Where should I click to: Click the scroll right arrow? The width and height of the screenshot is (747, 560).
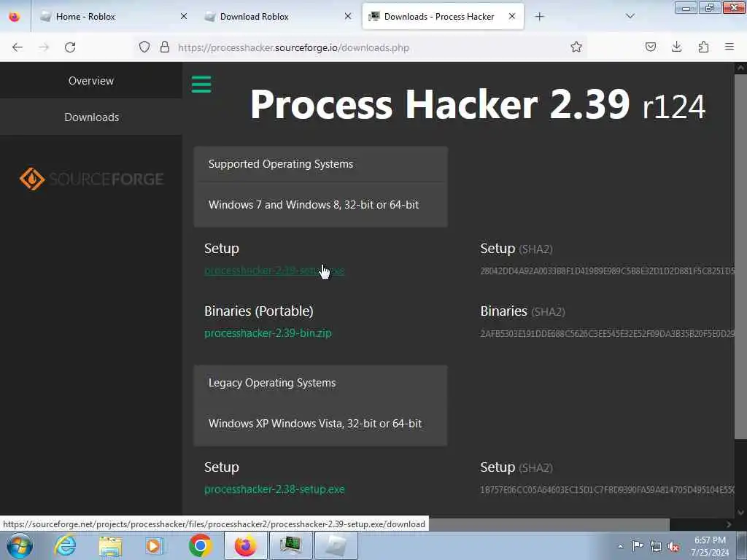click(729, 524)
